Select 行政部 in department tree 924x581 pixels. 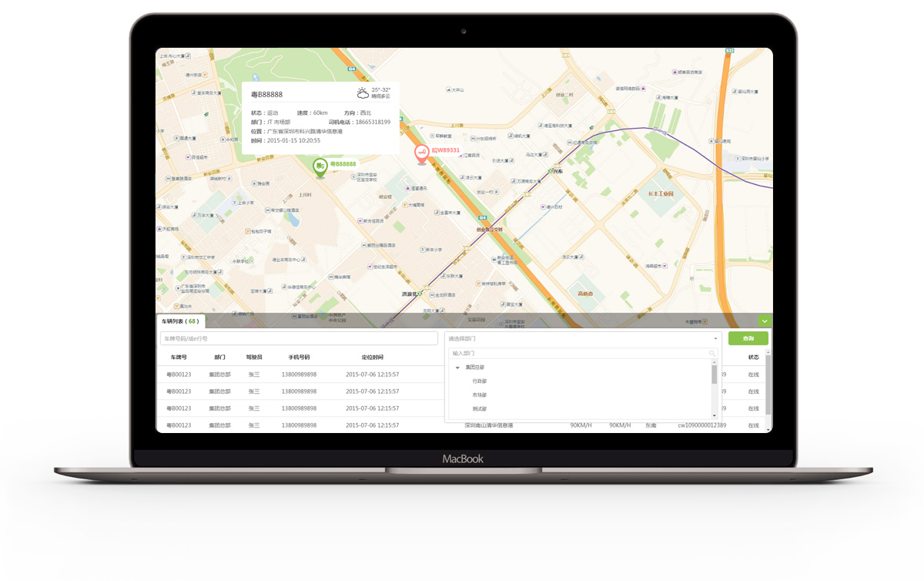pyautogui.click(x=479, y=381)
